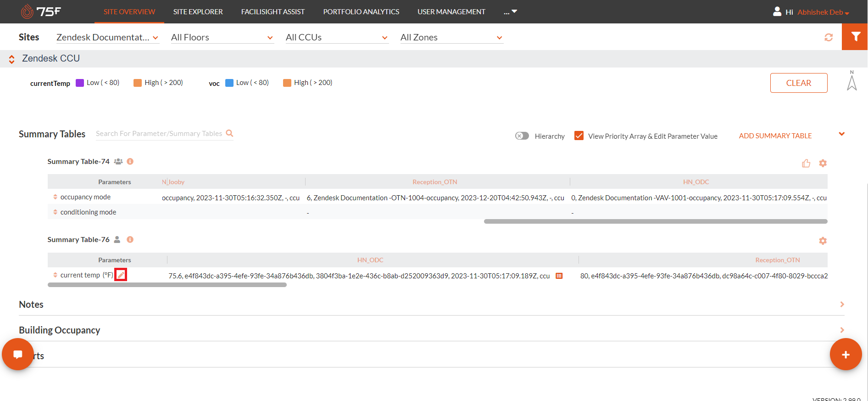This screenshot has width=868, height=401.
Task: Click the north compass arrow icon
Action: click(852, 80)
